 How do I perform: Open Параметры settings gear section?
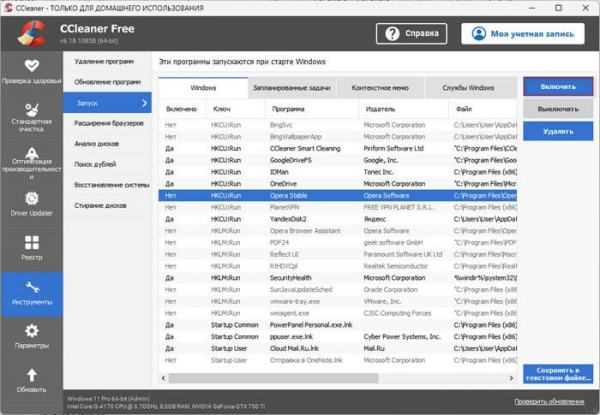(x=31, y=336)
